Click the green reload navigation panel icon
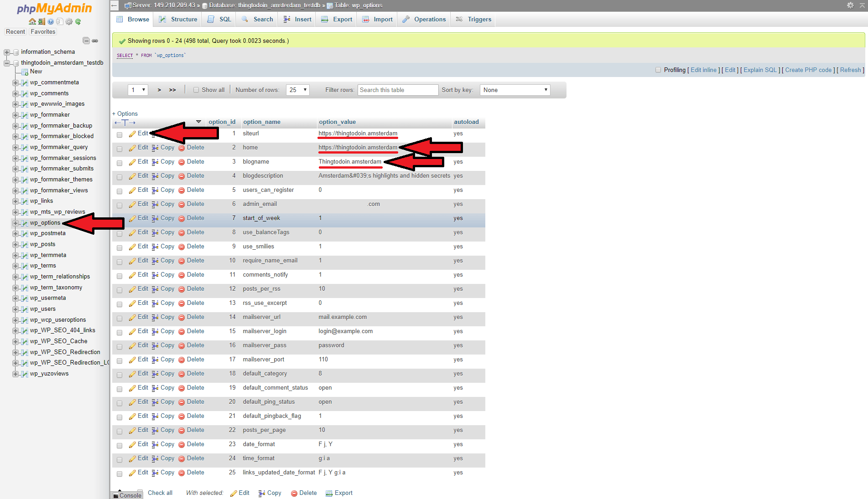 pos(78,21)
